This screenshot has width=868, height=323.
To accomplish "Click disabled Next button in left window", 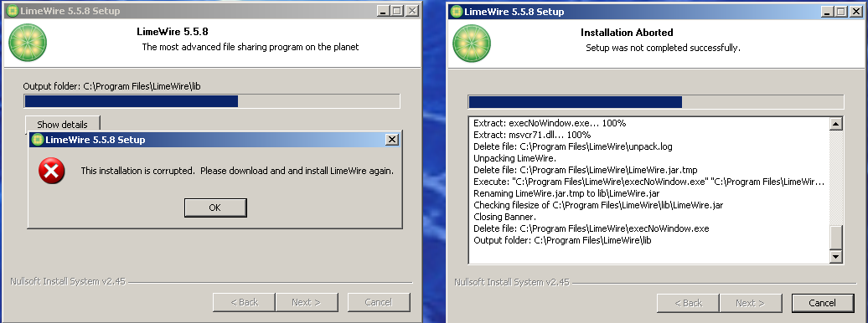I will 306,302.
